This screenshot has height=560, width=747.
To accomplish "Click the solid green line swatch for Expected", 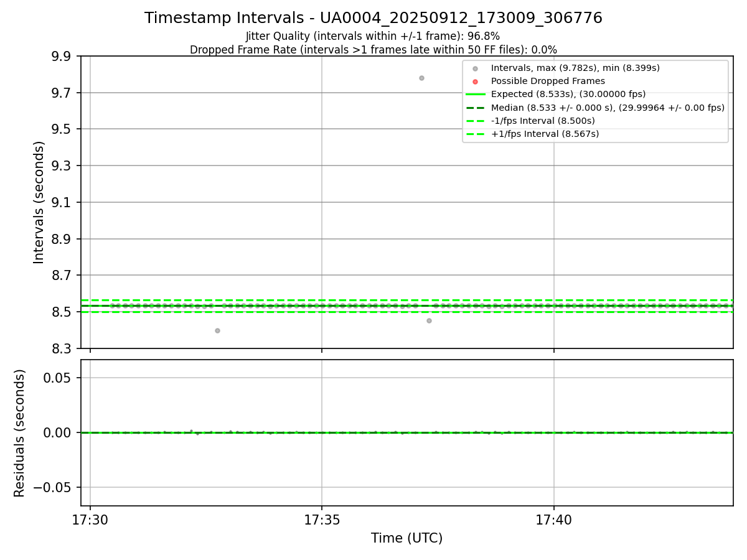I will point(475,95).
